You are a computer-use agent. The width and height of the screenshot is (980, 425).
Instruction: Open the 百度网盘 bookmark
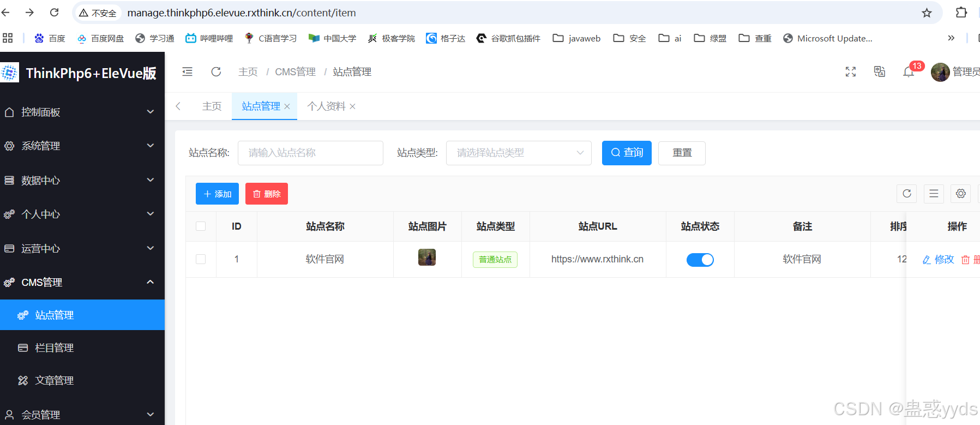click(x=100, y=38)
